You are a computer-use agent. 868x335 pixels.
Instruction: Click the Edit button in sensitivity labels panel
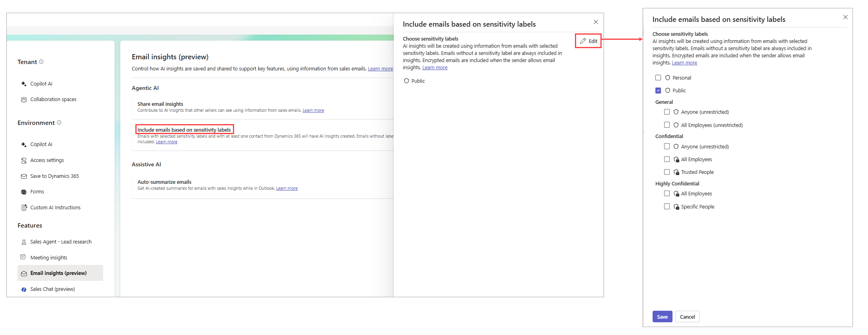coord(588,41)
